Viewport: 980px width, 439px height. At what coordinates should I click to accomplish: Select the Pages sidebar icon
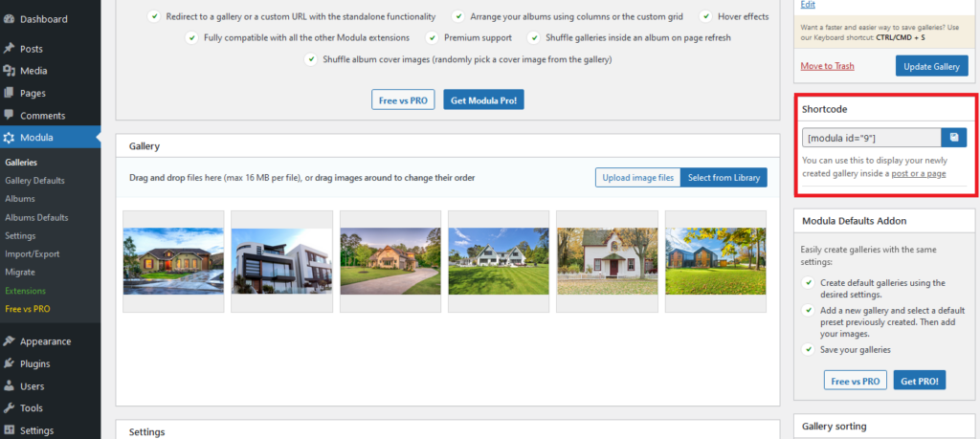pyautogui.click(x=10, y=93)
